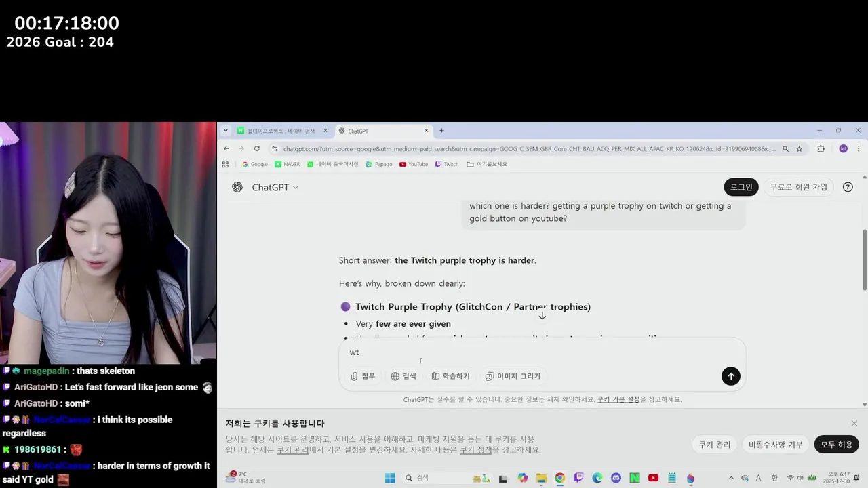The image size is (868, 488).
Task: Open File Explorer from the taskbar
Action: (x=541, y=478)
